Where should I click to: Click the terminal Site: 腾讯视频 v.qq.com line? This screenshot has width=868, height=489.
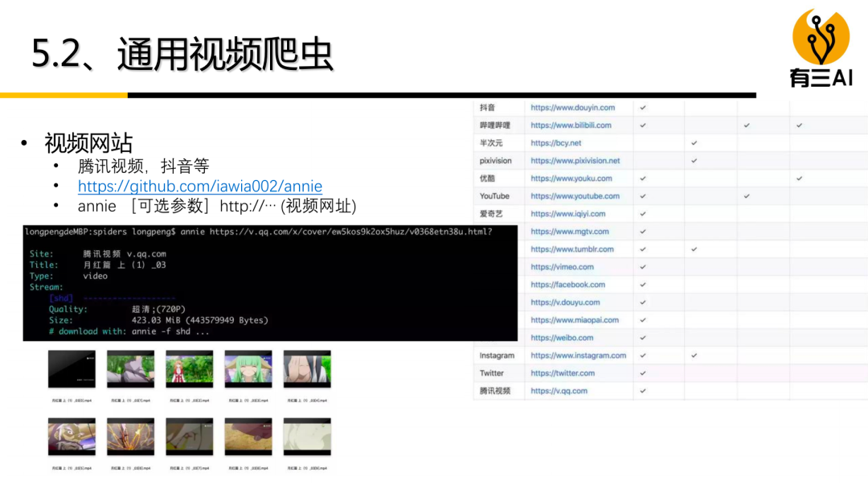97,253
